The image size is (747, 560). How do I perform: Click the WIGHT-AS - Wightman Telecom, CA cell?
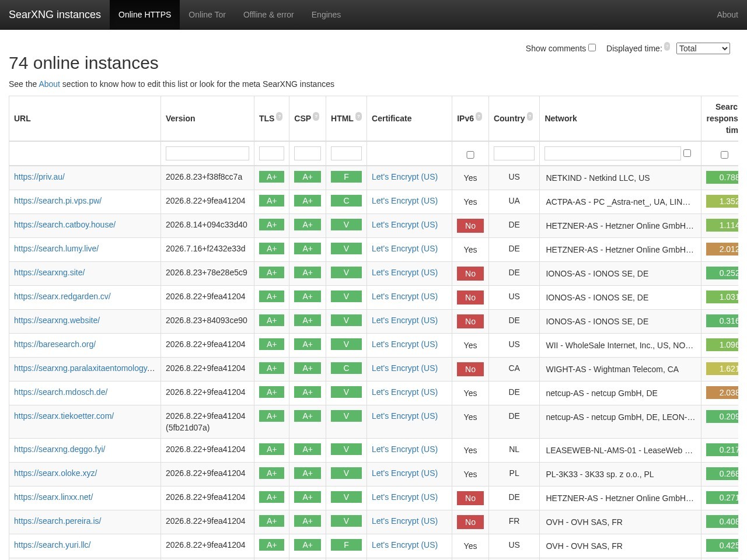click(x=612, y=369)
